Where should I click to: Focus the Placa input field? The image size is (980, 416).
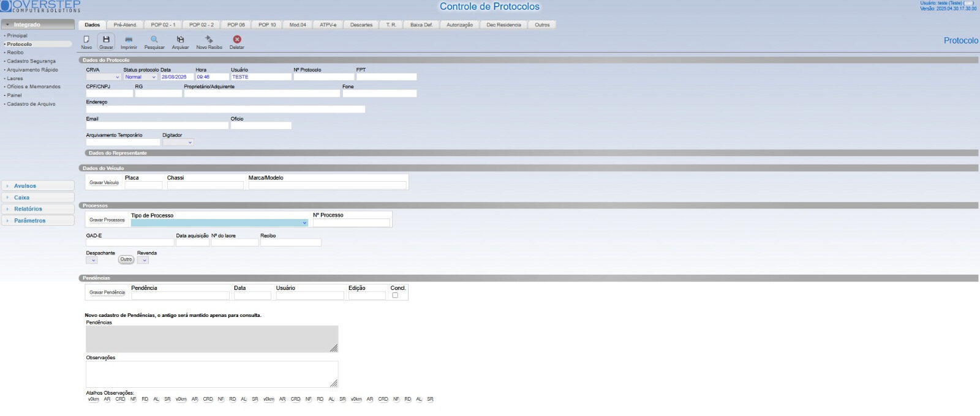(x=143, y=185)
